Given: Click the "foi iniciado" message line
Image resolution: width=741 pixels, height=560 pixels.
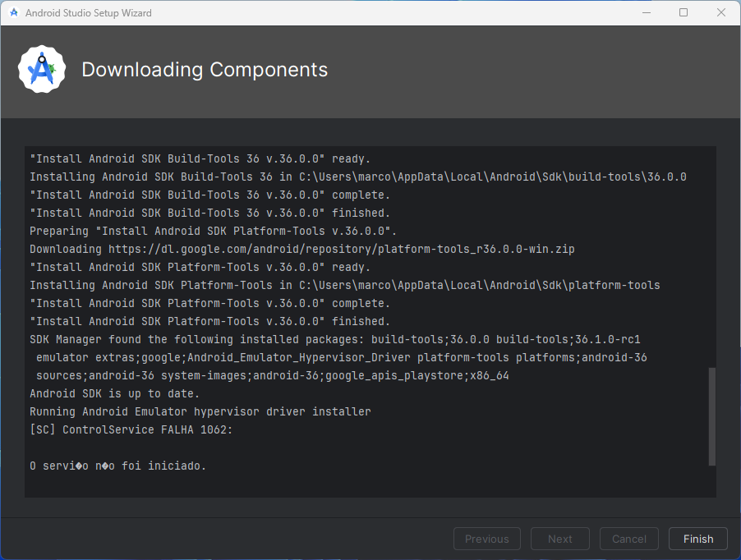Looking at the screenshot, I should pyautogui.click(x=117, y=466).
